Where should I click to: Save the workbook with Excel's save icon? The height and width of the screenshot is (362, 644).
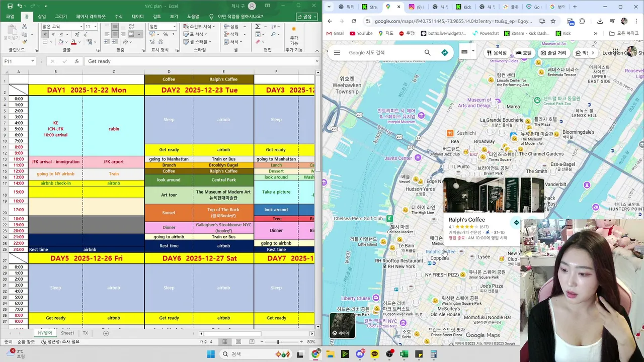coord(9,6)
